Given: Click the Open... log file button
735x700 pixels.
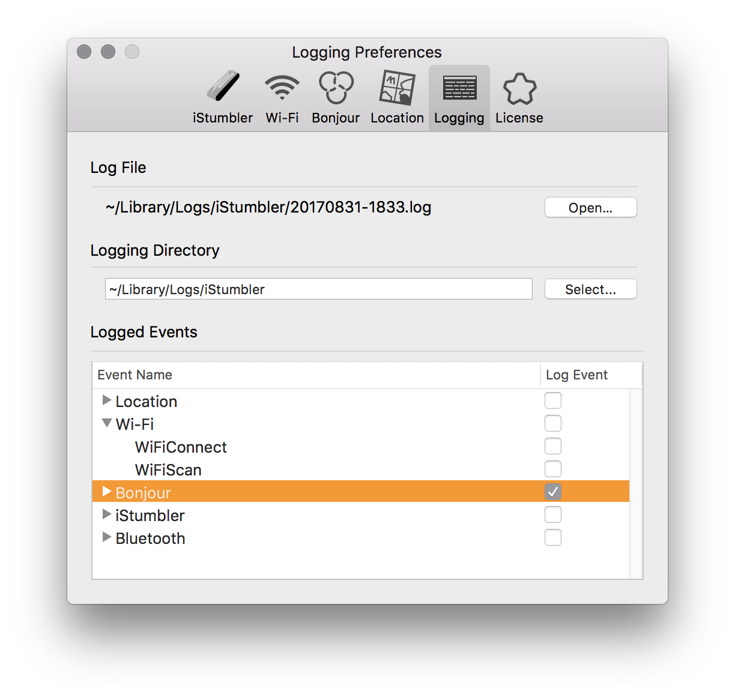Looking at the screenshot, I should coord(591,208).
